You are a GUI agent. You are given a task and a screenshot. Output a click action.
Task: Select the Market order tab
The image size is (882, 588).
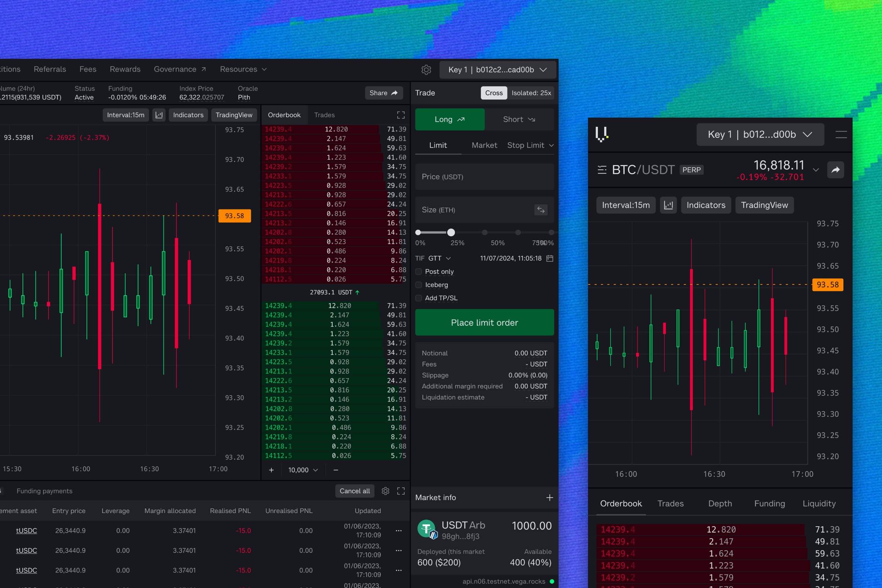click(x=484, y=146)
